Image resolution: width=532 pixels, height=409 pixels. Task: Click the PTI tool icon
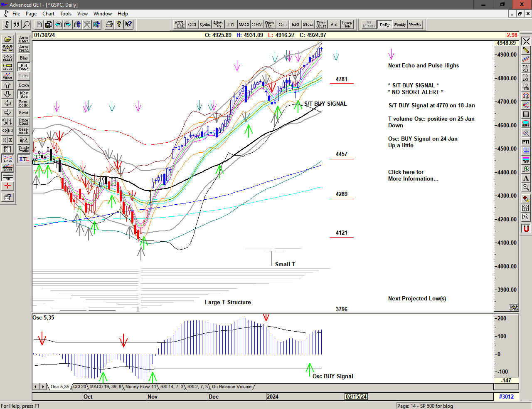coord(526,142)
